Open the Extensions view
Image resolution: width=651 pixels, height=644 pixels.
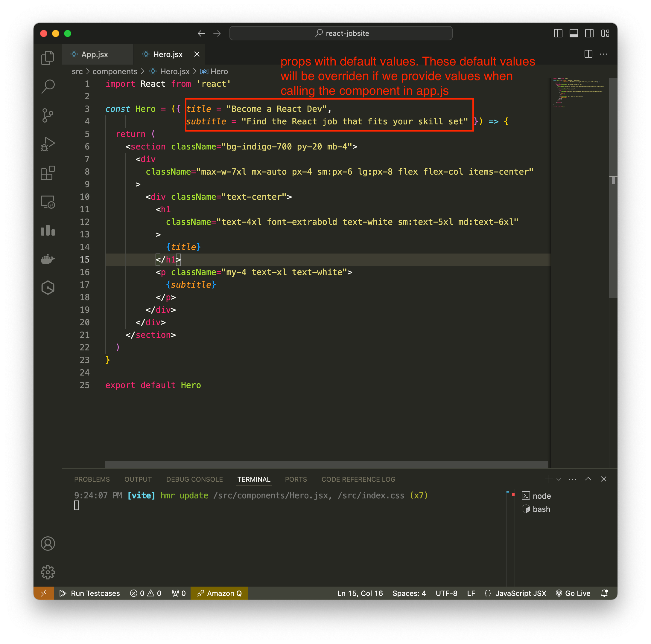point(48,173)
